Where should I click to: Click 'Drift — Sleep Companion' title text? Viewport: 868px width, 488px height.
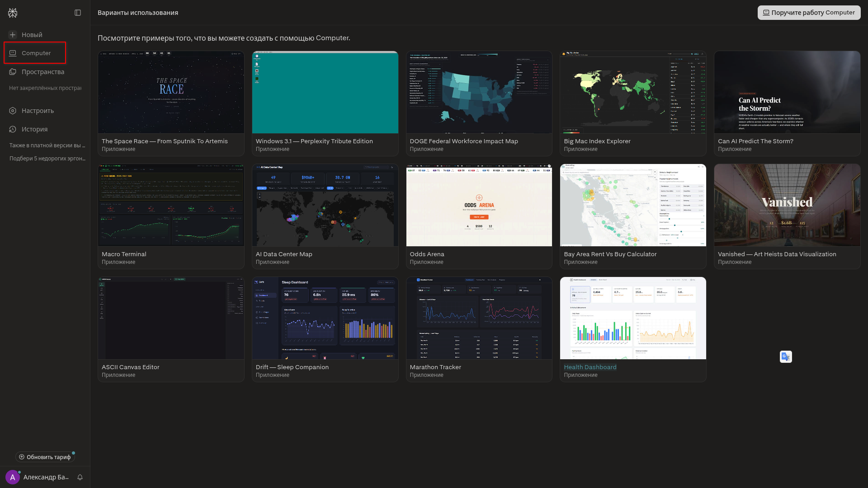tap(292, 367)
